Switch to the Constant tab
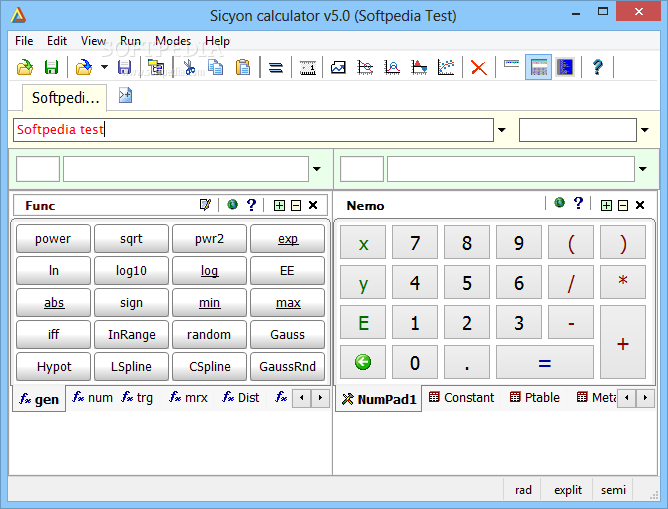Screen dimensions: 668x509 (x=461, y=397)
